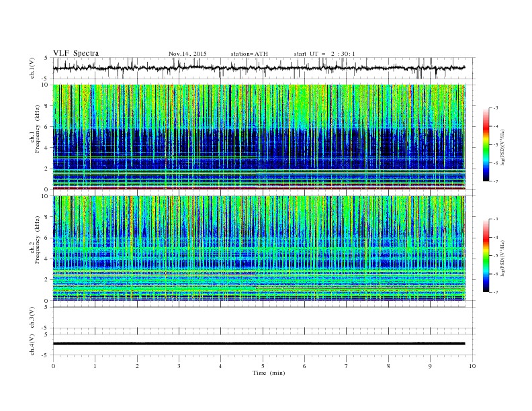Click time axis tick label "5"

pyautogui.click(x=263, y=366)
